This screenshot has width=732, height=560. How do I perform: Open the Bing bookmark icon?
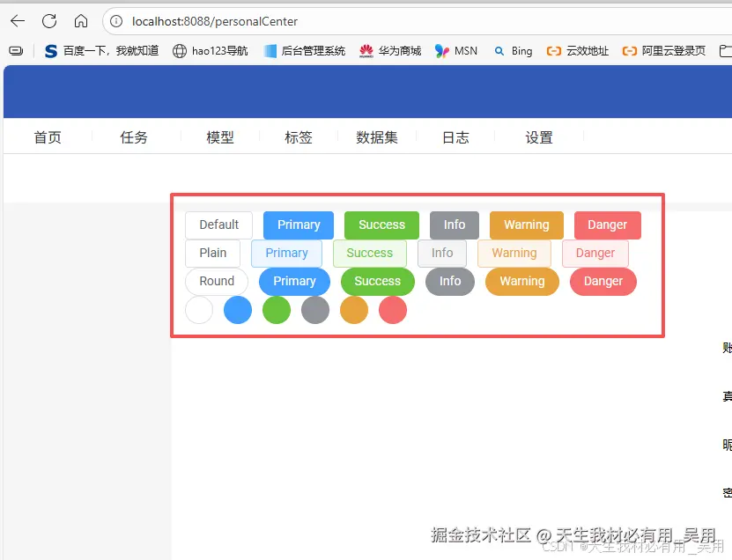501,50
